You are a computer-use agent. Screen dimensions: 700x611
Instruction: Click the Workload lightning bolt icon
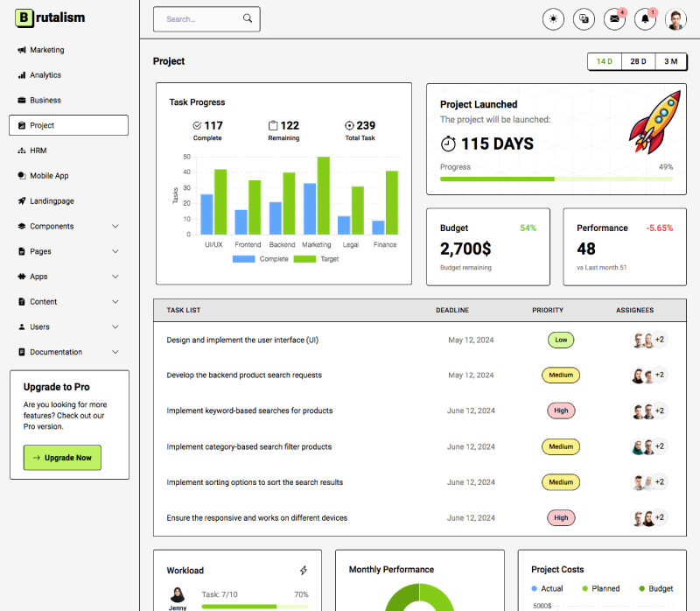click(304, 570)
